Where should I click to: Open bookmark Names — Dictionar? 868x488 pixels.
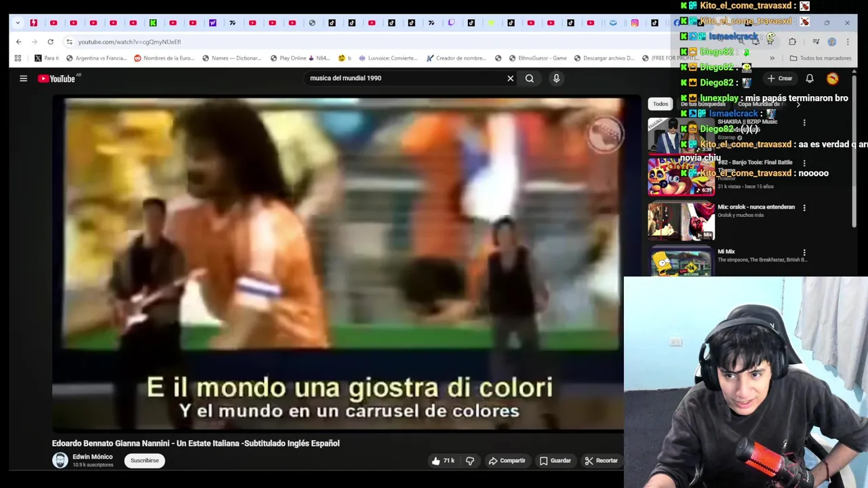(x=232, y=58)
